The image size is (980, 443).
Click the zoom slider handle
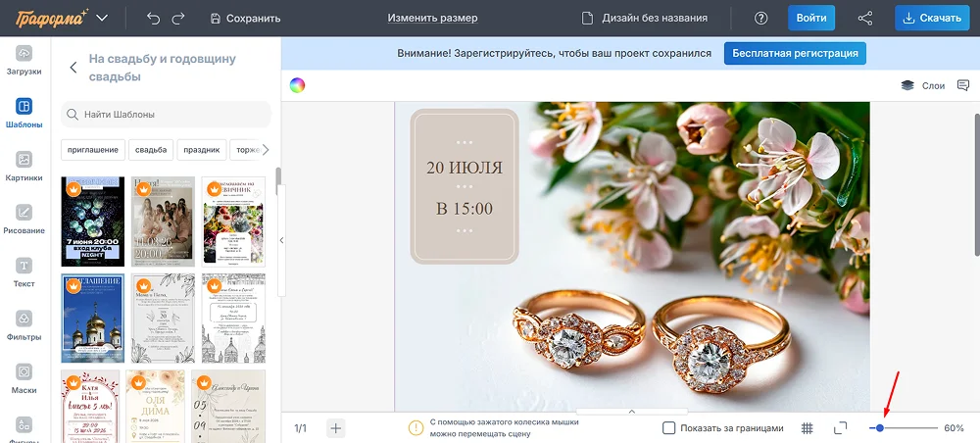click(x=880, y=428)
